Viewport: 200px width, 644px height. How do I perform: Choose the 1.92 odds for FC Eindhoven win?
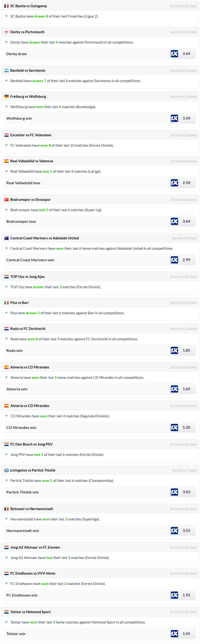(186, 595)
